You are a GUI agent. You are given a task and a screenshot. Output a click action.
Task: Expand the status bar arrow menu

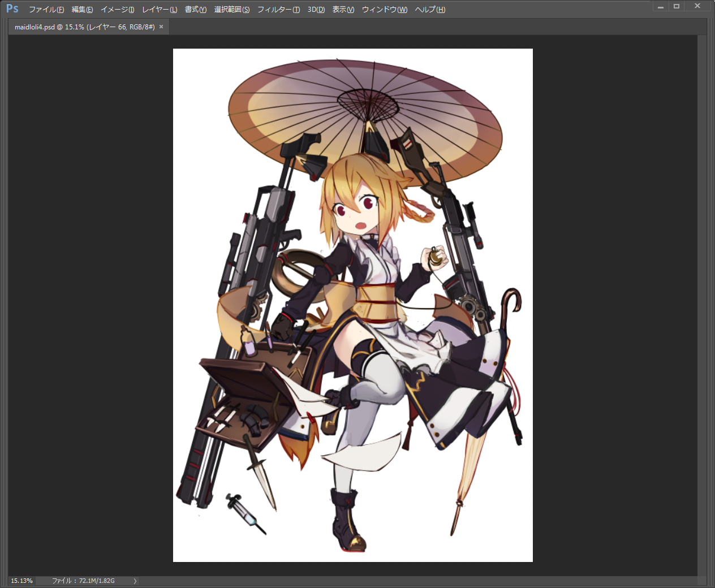point(135,581)
